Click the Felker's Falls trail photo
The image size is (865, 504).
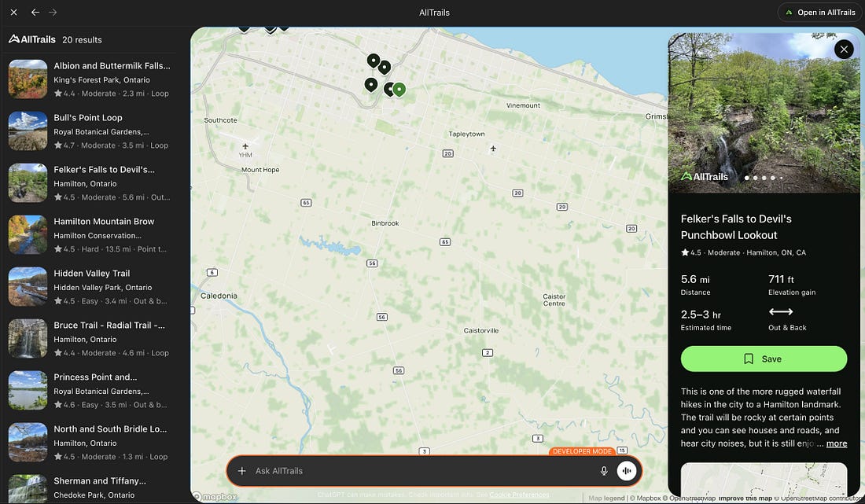[x=764, y=112]
